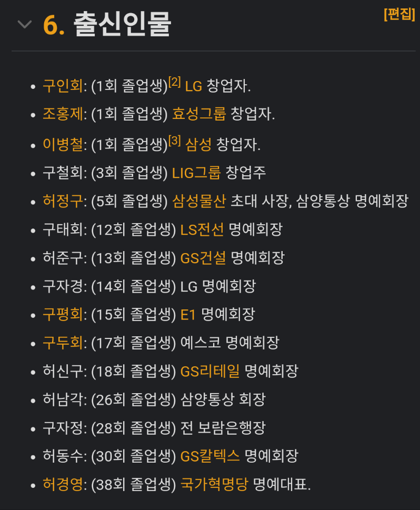Open the E1 company link
420x510 pixels.
tap(188, 315)
